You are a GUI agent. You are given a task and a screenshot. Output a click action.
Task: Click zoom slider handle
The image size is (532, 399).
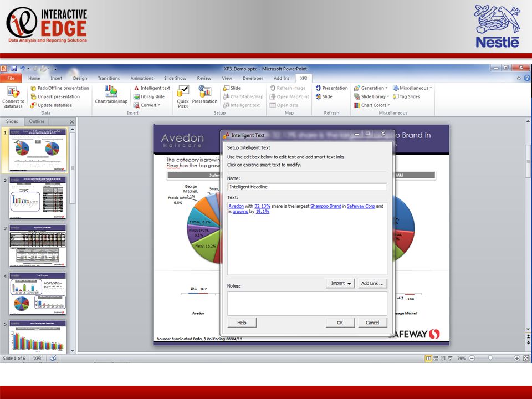pos(490,359)
